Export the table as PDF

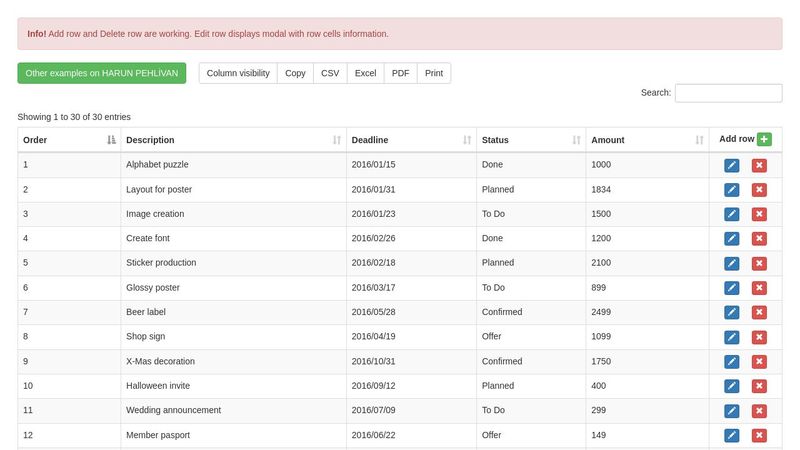pos(400,73)
